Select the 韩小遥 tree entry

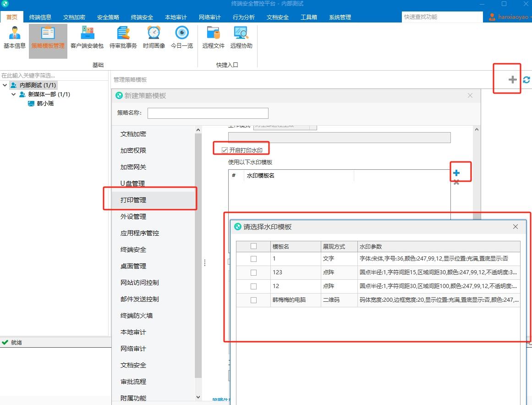[45, 104]
